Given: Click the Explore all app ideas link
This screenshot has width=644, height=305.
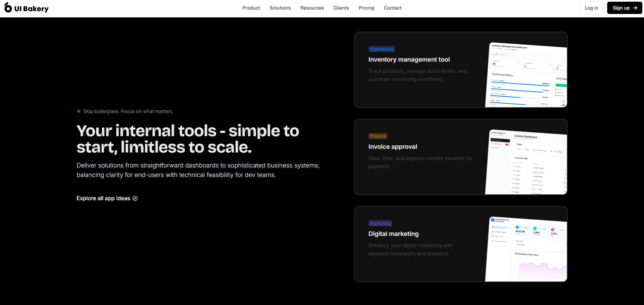Looking at the screenshot, I should (x=103, y=198).
